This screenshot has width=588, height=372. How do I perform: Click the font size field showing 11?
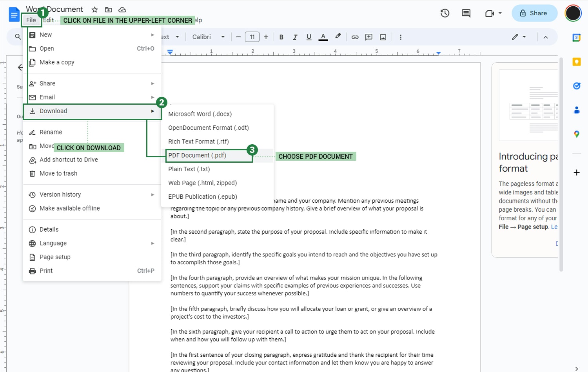click(x=252, y=36)
